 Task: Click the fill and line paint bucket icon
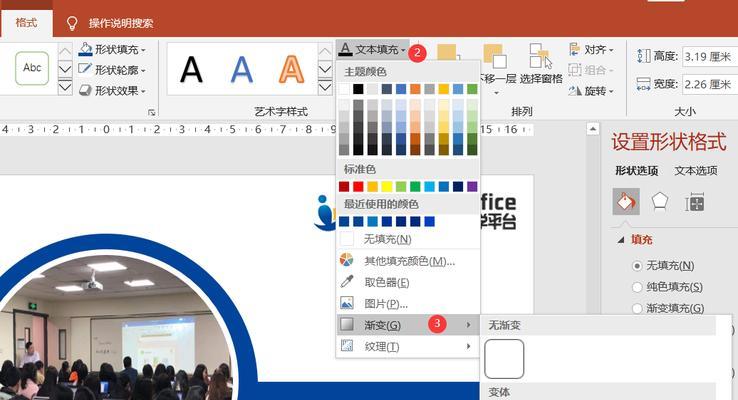(626, 201)
